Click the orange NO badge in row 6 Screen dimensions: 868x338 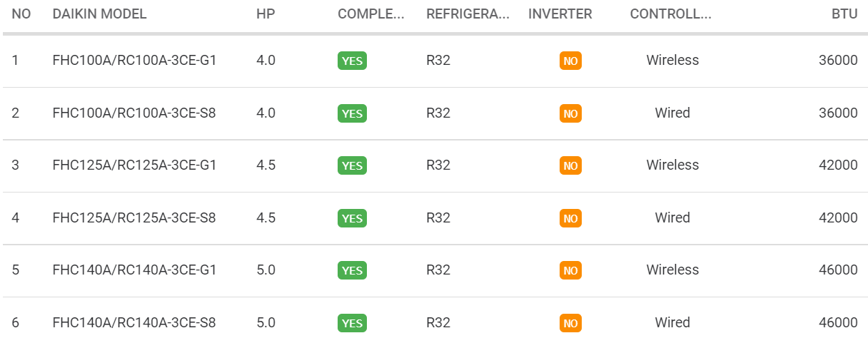click(570, 323)
